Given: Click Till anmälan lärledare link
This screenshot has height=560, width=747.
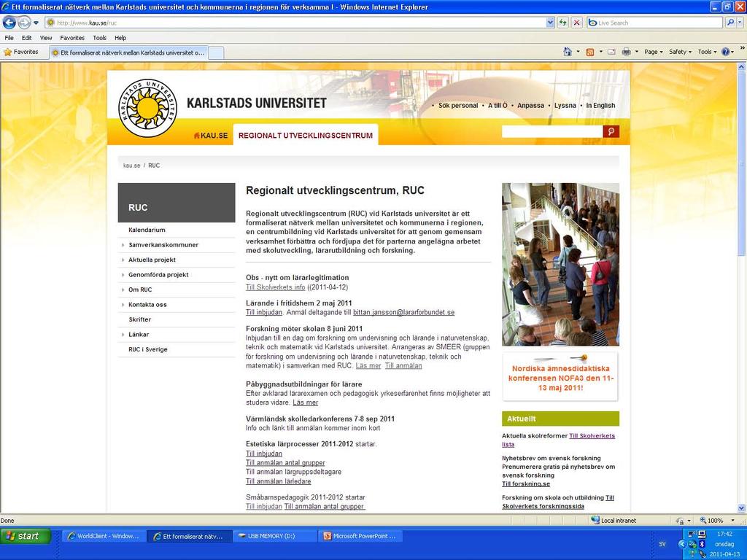Looking at the screenshot, I should tap(278, 481).
